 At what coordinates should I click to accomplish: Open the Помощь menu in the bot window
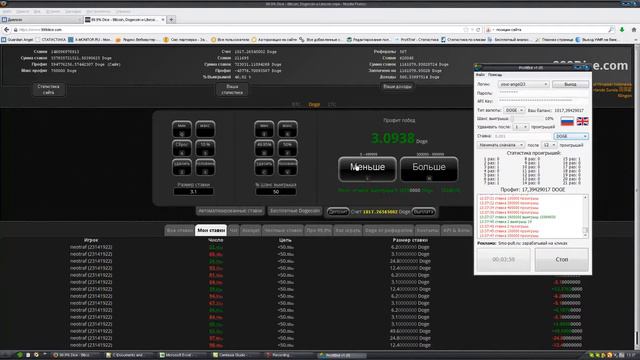click(x=495, y=75)
